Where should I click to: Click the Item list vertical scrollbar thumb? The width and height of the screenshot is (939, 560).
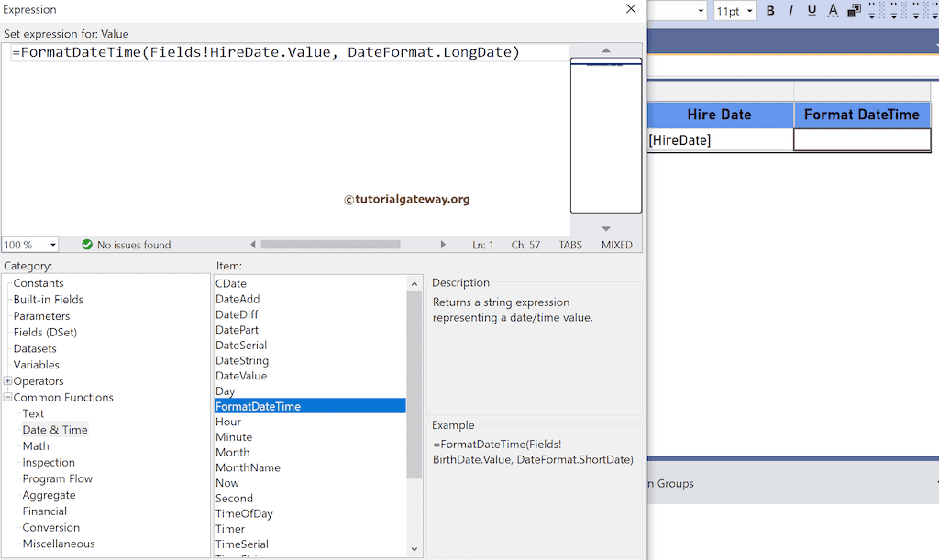tap(414, 385)
